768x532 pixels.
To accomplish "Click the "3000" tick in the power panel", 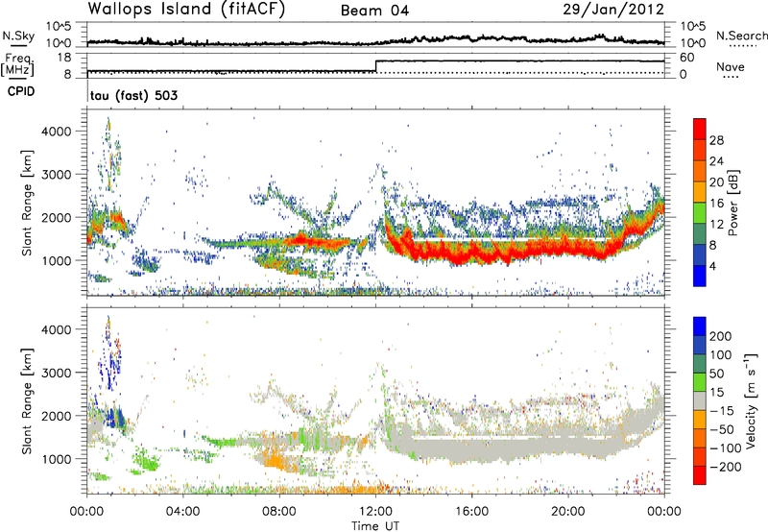I will point(56,175).
